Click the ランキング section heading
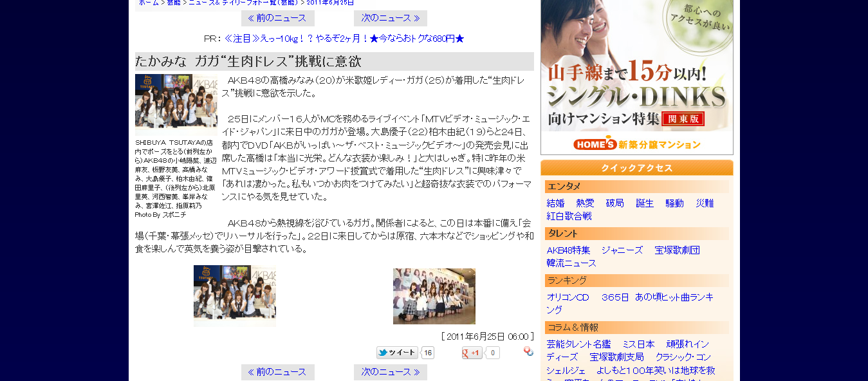 click(637, 281)
